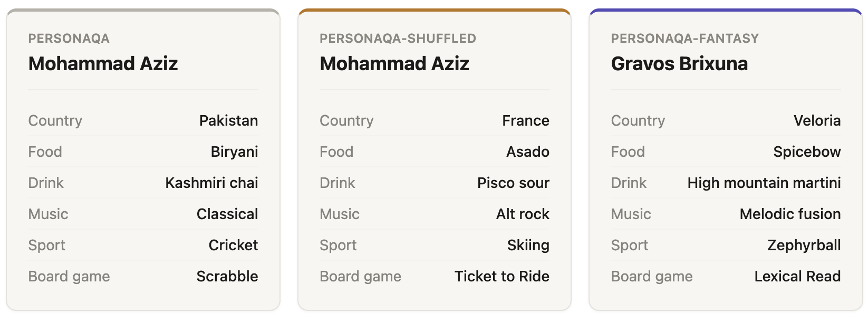868x321 pixels.
Task: Select the Biryani food value
Action: [x=234, y=152]
